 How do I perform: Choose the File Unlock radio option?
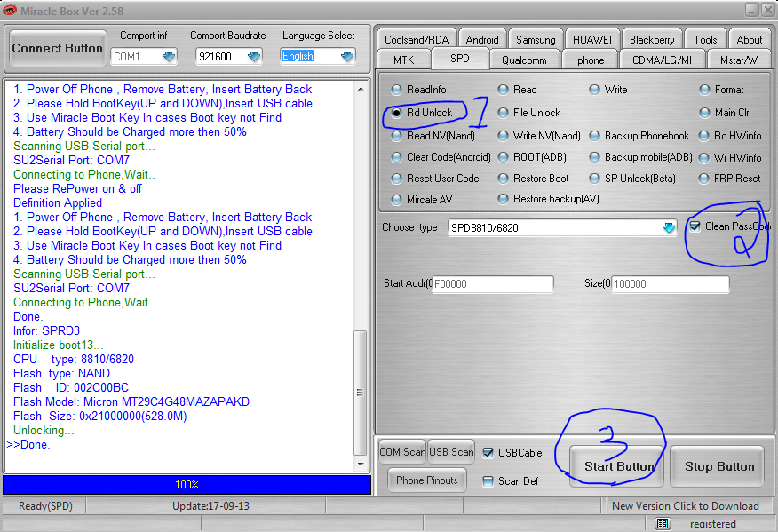coord(503,113)
